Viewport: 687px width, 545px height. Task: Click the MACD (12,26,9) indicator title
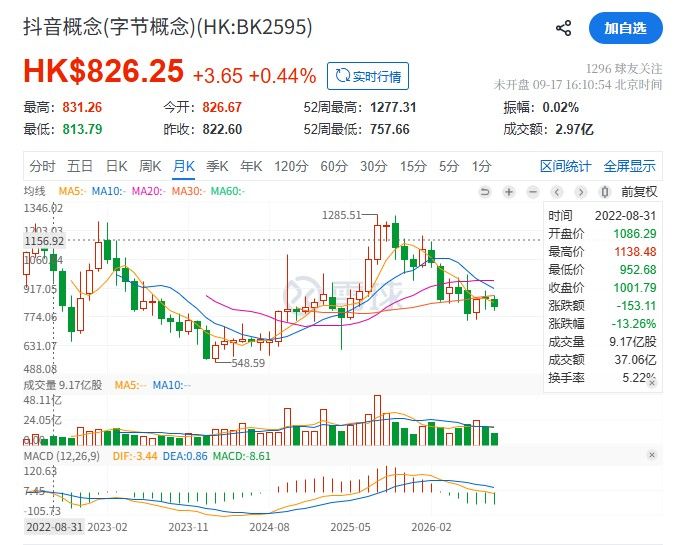(62, 456)
